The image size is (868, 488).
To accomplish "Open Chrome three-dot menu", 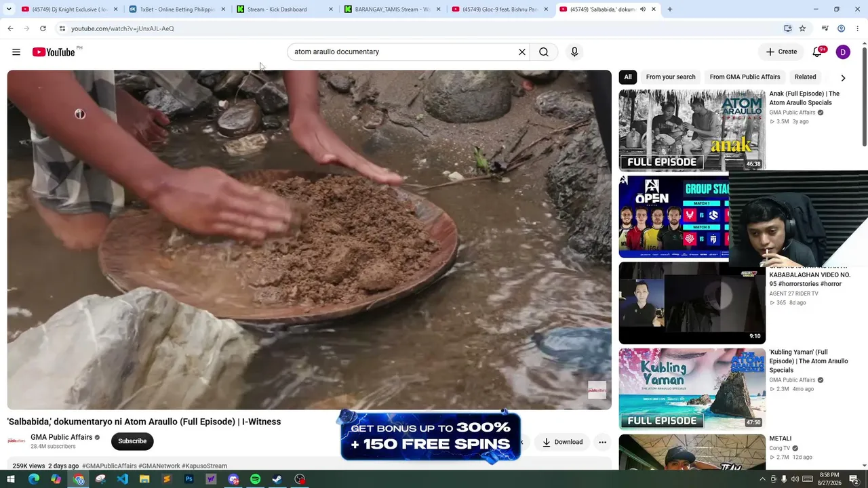I will (x=858, y=28).
